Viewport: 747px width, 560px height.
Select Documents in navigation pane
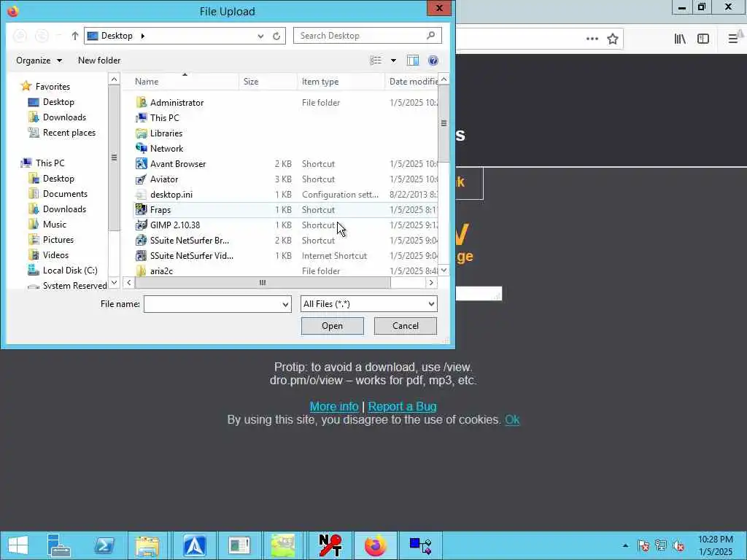tap(58, 194)
